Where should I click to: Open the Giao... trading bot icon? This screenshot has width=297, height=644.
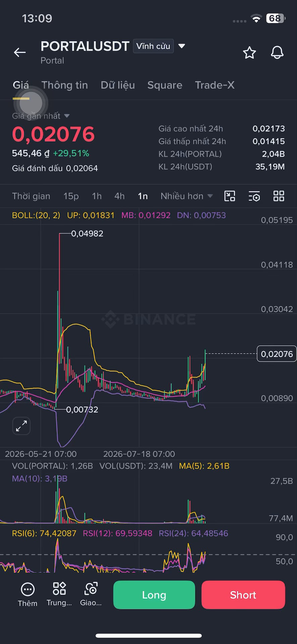[x=91, y=595]
